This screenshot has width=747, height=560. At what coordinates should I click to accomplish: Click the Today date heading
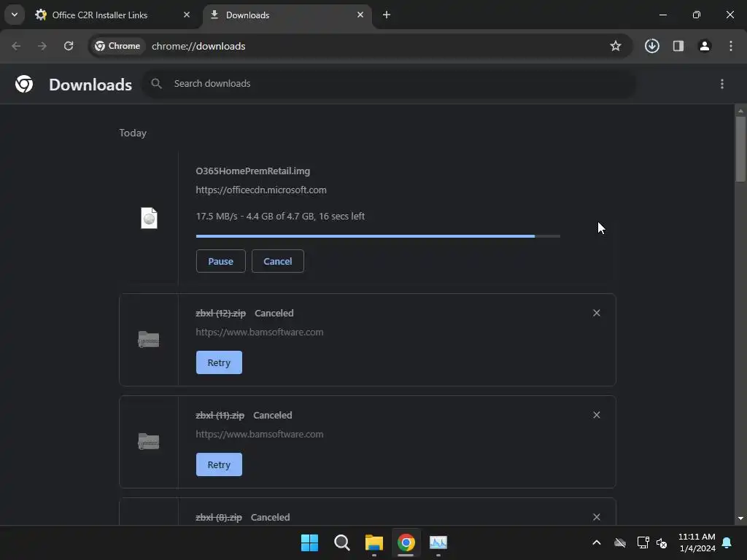133,133
